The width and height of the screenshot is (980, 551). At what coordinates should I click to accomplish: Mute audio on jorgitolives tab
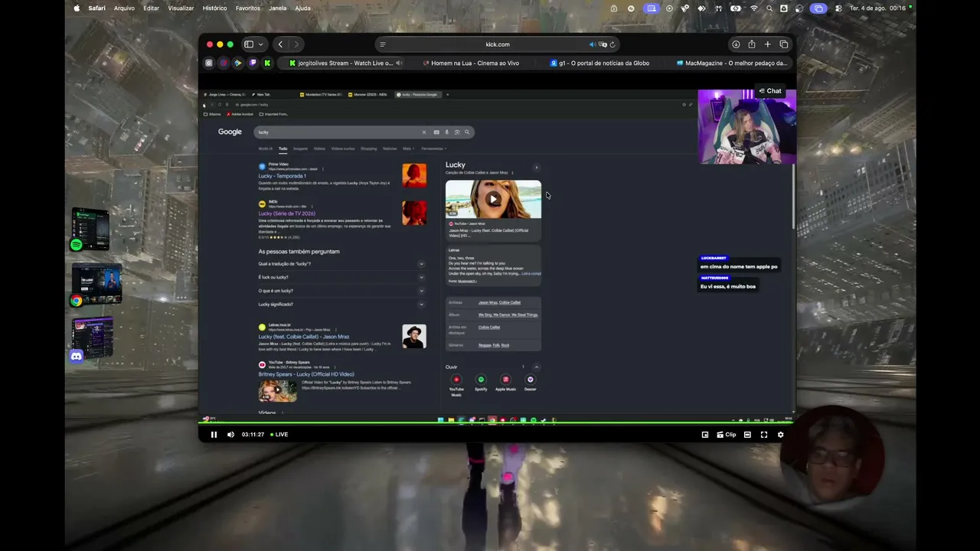point(399,63)
